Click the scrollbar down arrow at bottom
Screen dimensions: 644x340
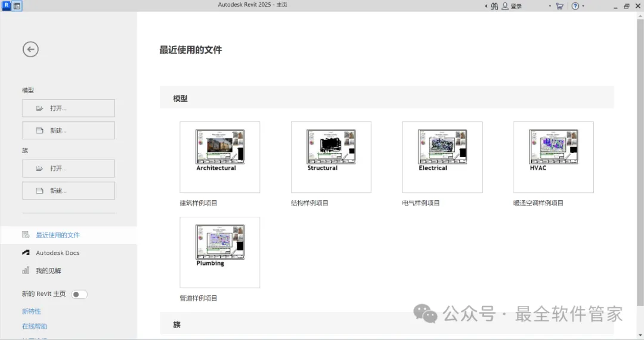pyautogui.click(x=640, y=335)
